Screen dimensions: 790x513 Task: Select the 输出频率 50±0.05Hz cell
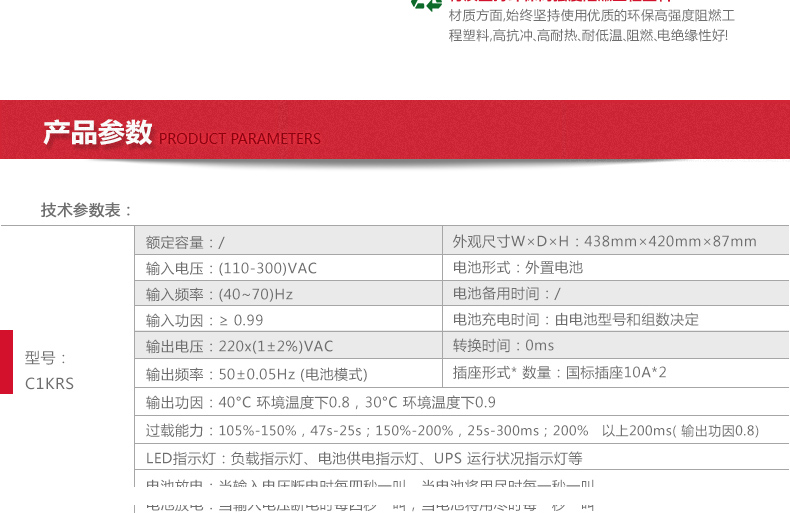click(289, 373)
